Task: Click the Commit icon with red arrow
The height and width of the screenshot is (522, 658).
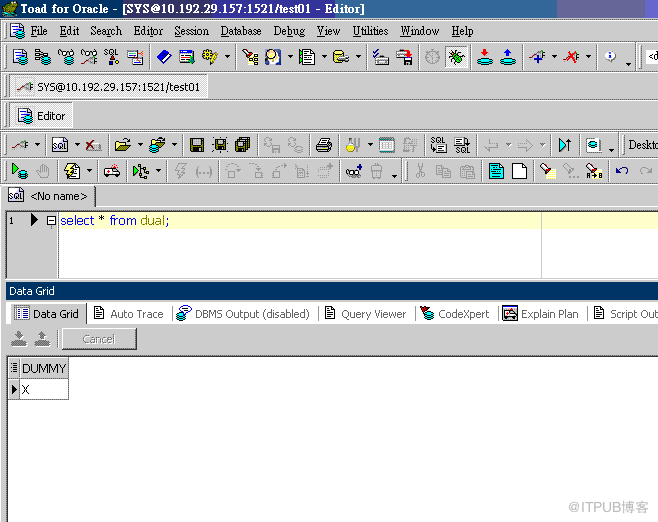Action: click(x=485, y=57)
